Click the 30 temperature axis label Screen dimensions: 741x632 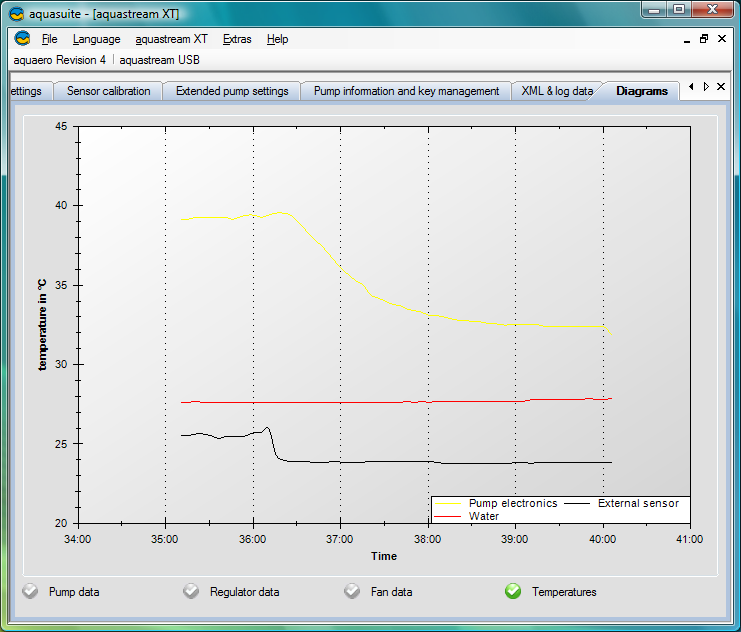coord(61,364)
